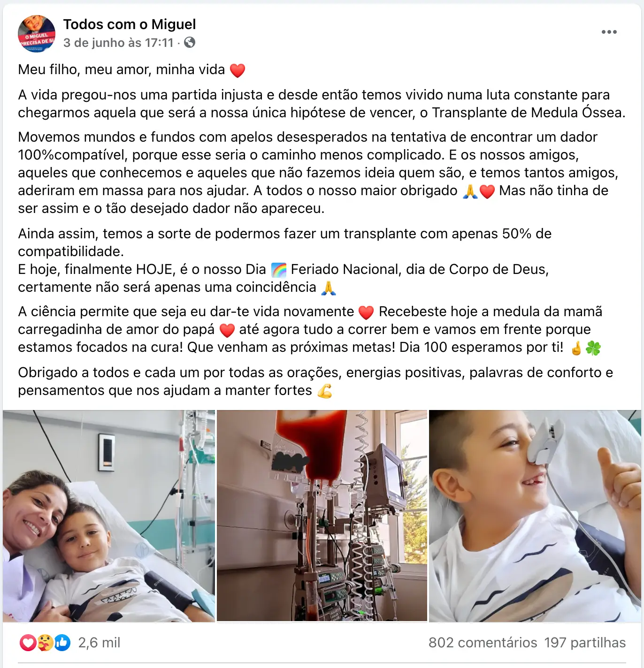Image resolution: width=644 pixels, height=668 pixels.
Task: Click the crossed fingers emoji after "por ti!"
Action: (x=576, y=348)
